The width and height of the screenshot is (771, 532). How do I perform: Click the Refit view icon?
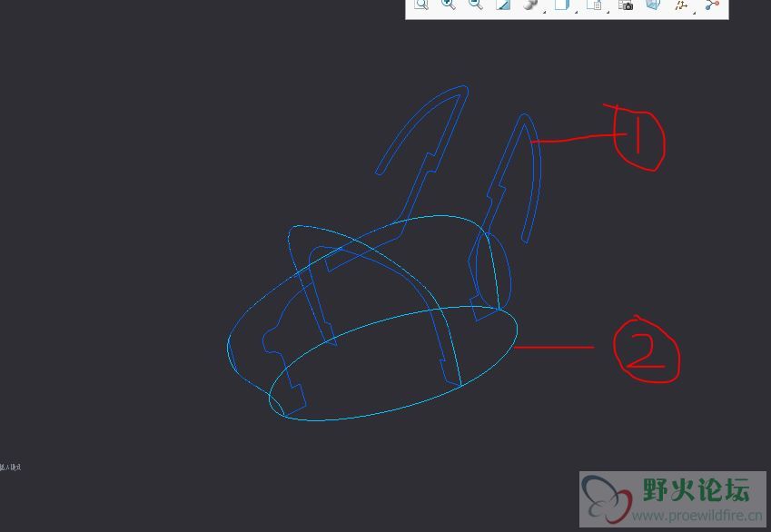coord(421,5)
